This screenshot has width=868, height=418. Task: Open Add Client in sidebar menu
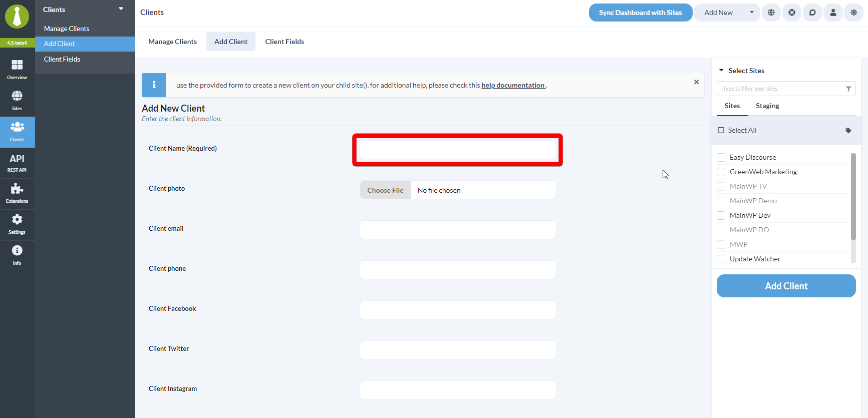point(85,44)
